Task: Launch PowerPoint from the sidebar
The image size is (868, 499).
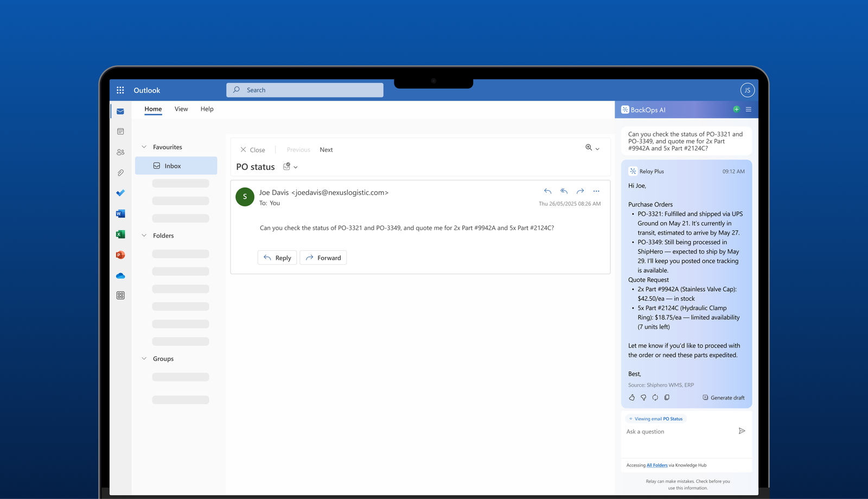Action: click(x=120, y=255)
